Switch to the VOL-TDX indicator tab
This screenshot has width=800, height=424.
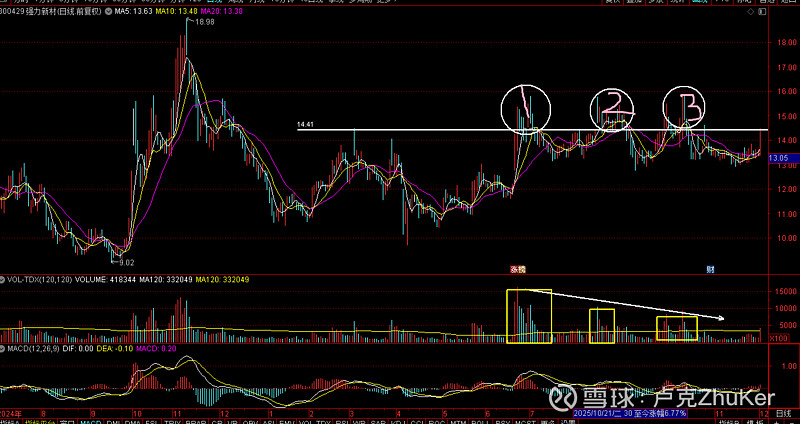pos(315,421)
